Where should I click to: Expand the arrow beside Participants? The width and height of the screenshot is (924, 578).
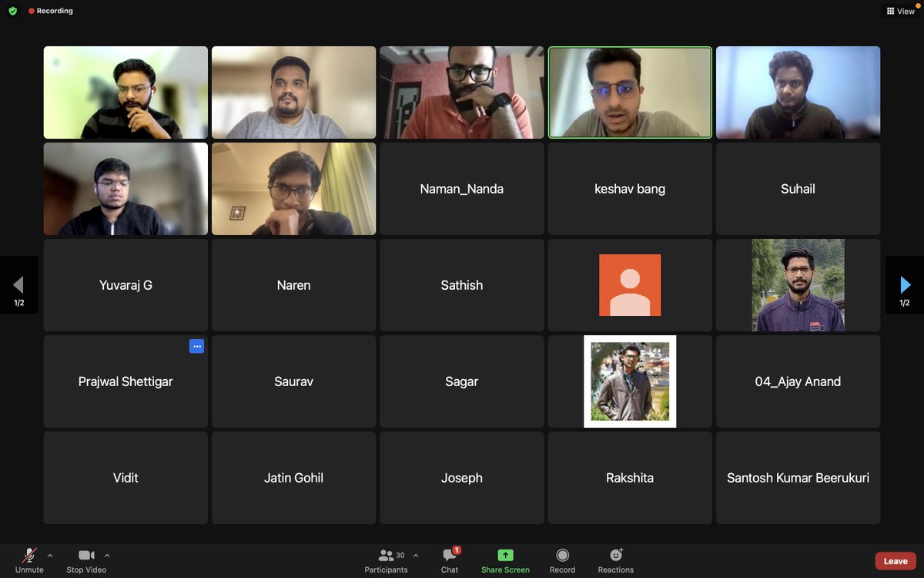(x=416, y=555)
